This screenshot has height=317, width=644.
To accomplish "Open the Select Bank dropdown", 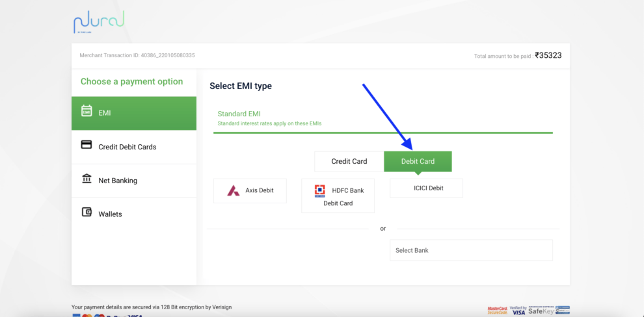I will point(471,250).
